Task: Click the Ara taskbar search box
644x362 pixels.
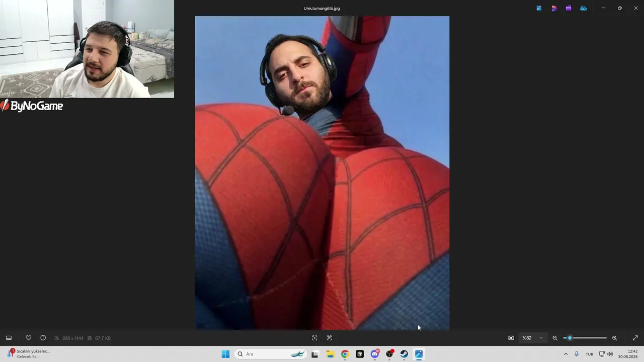Action: tap(271, 354)
